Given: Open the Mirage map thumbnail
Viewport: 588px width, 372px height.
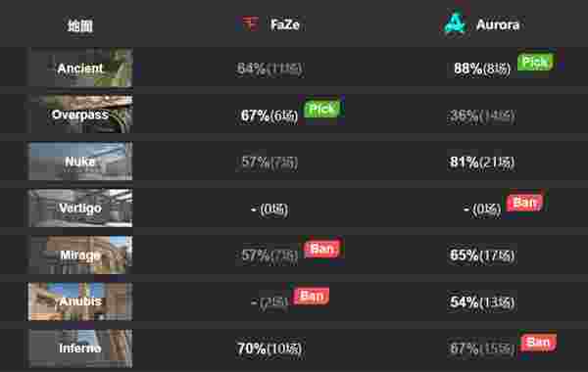Looking at the screenshot, I should click(x=80, y=255).
